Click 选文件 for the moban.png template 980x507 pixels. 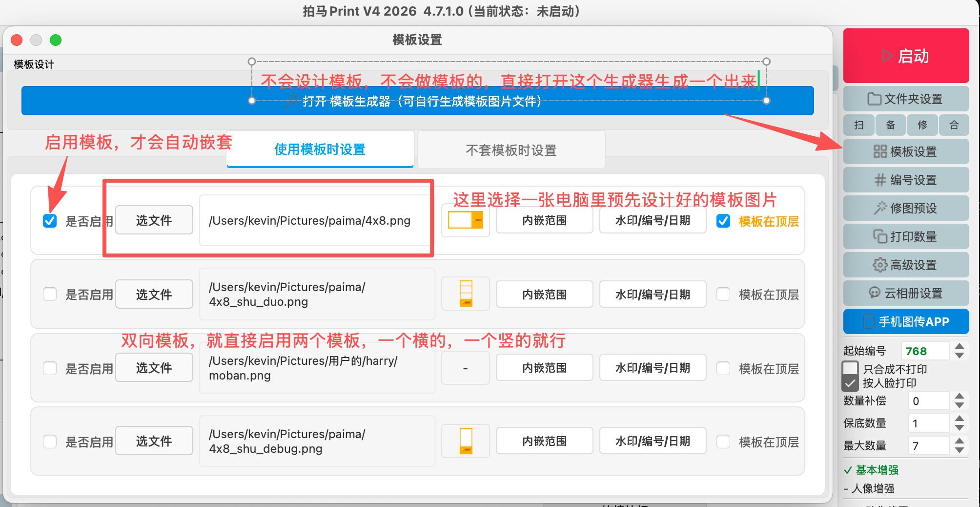pos(154,368)
